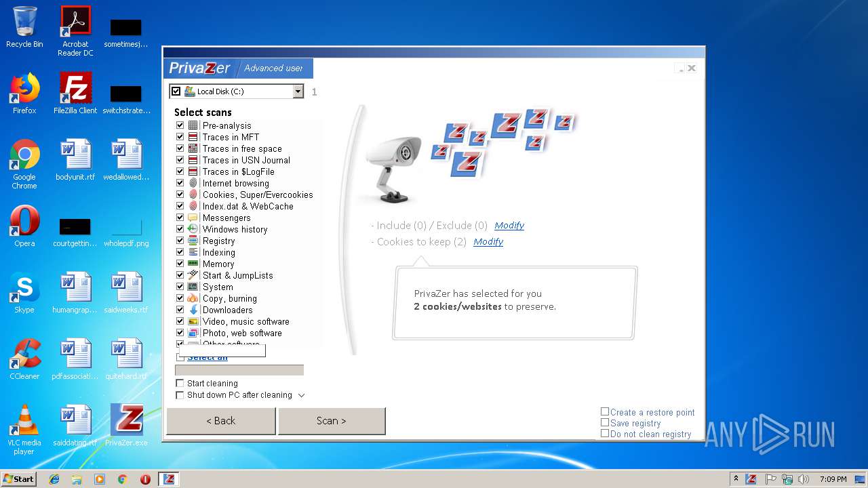Click the Traces in free space icon
868x488 pixels.
click(193, 148)
